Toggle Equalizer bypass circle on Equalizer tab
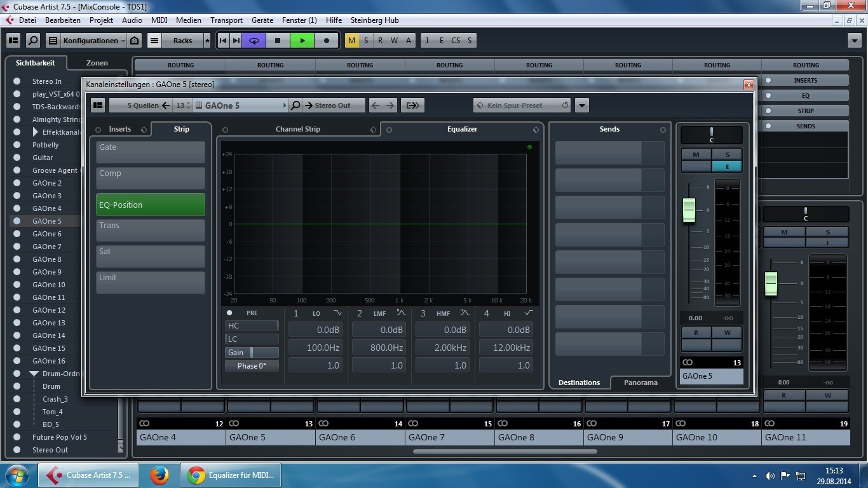Screen dimensions: 868x488 click(389, 130)
